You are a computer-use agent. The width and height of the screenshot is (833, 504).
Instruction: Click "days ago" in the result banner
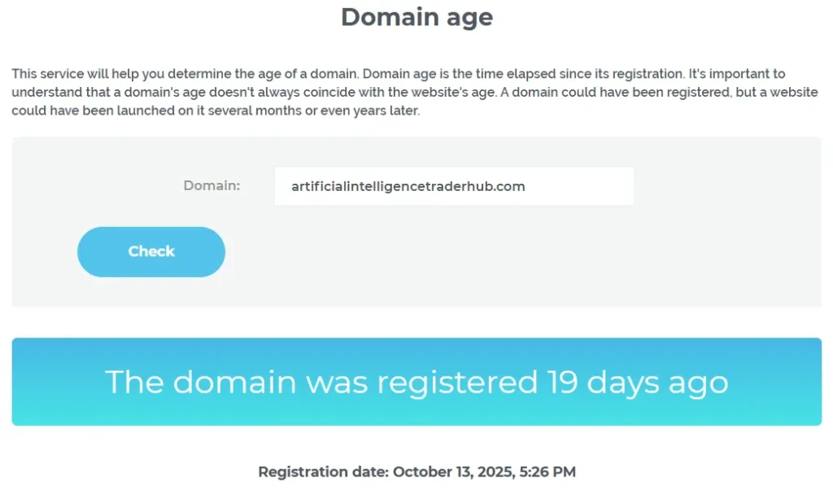pyautogui.click(x=659, y=382)
